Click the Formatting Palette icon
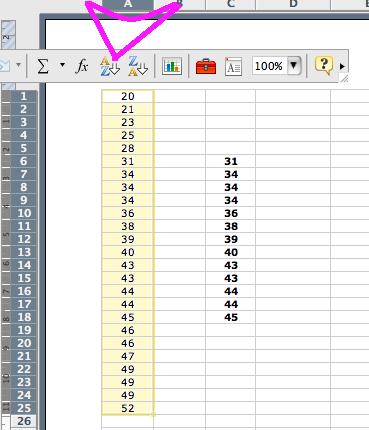The height and width of the screenshot is (430, 369). (x=233, y=66)
